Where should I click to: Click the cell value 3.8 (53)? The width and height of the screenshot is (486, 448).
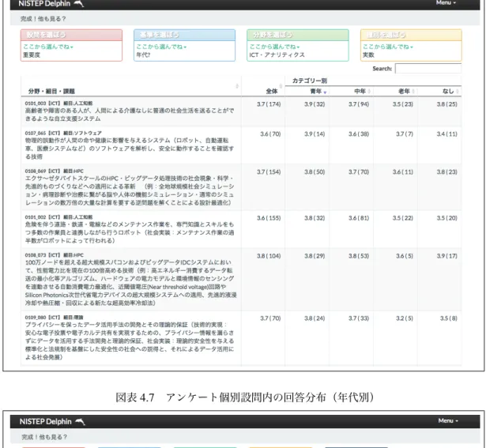click(359, 256)
